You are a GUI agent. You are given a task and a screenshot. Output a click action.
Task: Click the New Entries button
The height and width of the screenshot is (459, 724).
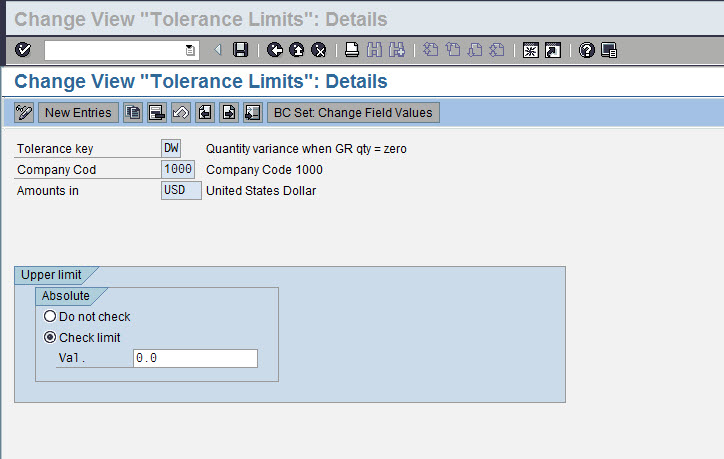tap(79, 113)
